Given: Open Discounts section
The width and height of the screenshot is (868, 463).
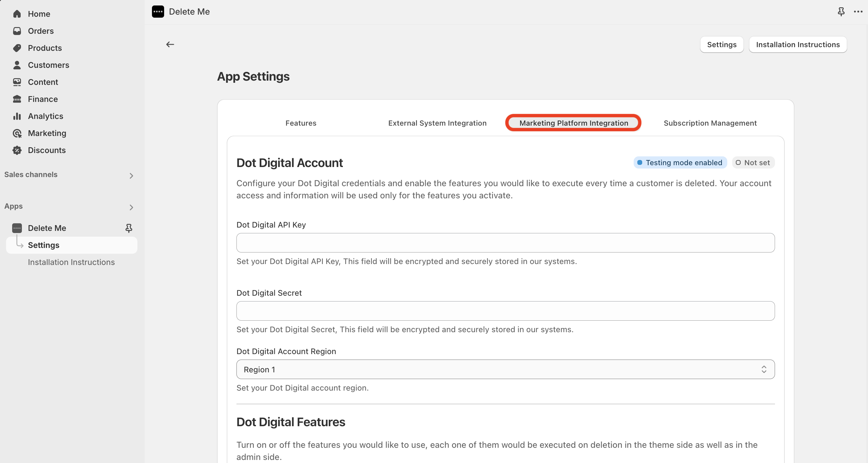Looking at the screenshot, I should click(x=47, y=150).
